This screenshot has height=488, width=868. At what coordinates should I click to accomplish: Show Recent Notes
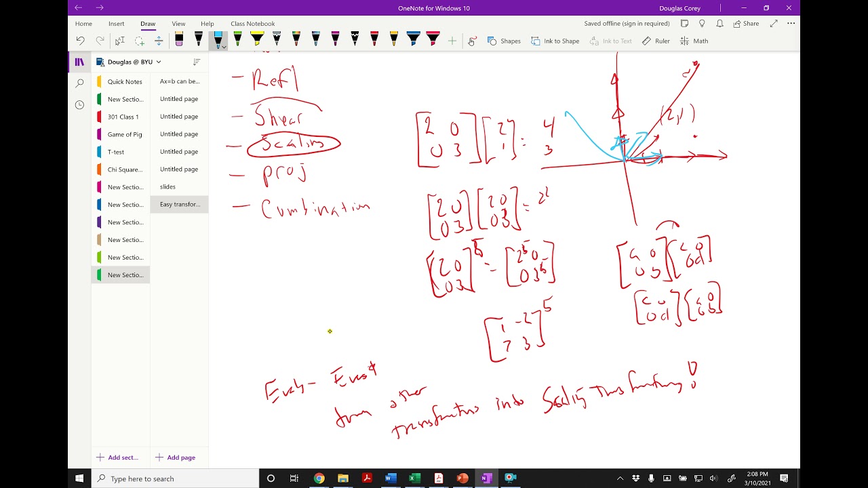pyautogui.click(x=79, y=105)
